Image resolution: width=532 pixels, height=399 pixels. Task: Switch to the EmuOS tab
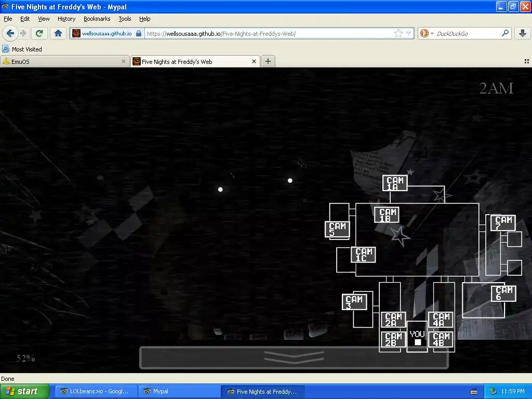[x=64, y=61]
